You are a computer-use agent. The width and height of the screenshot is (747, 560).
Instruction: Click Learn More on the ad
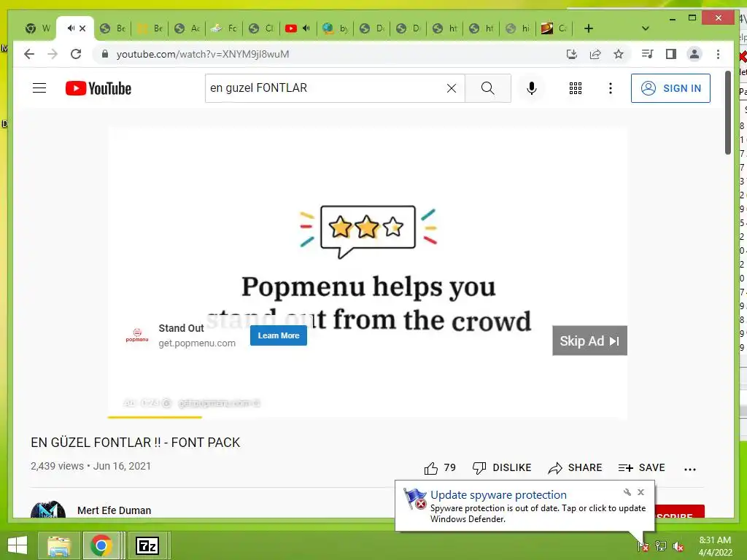tap(279, 335)
